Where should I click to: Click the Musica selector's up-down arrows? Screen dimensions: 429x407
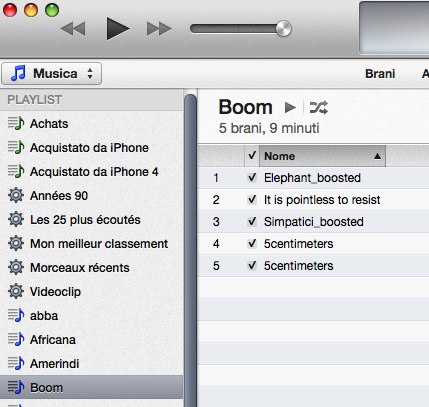point(90,74)
